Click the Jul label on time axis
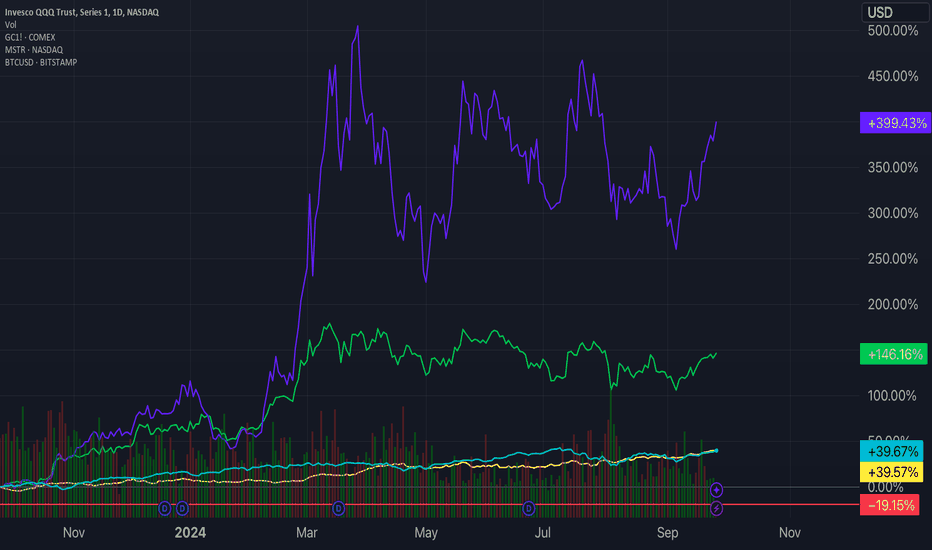Image resolution: width=932 pixels, height=550 pixels. [542, 532]
